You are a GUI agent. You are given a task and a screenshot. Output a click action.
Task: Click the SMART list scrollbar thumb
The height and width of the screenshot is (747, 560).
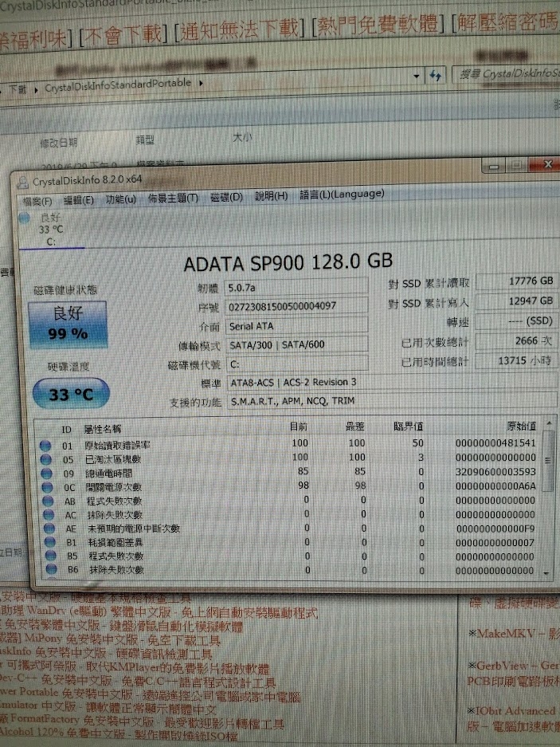click(x=548, y=461)
